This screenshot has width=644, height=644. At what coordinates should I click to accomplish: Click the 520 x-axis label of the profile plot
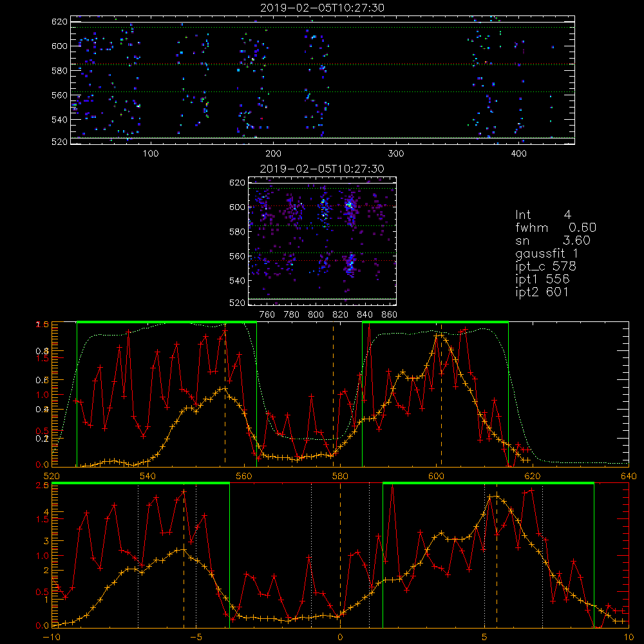(52, 477)
